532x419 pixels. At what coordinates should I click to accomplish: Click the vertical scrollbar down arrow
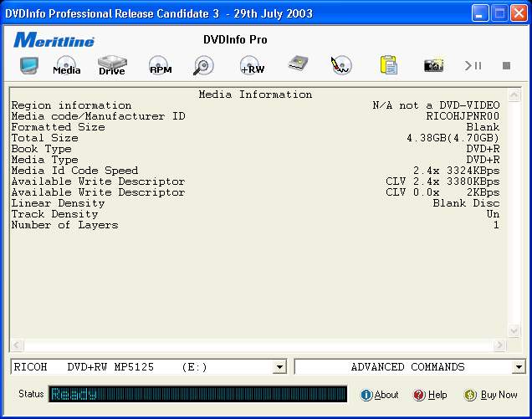pyautogui.click(x=514, y=331)
